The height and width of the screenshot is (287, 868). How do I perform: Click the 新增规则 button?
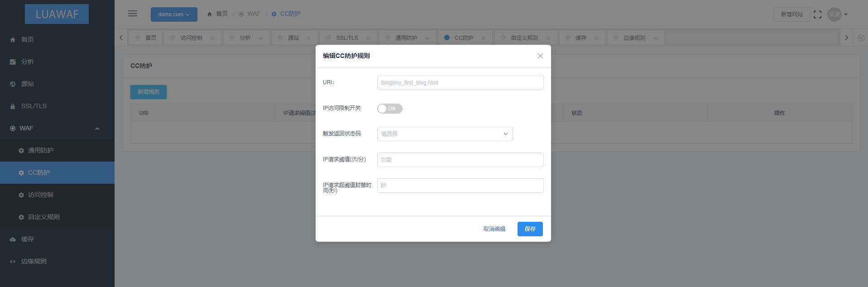(x=149, y=92)
